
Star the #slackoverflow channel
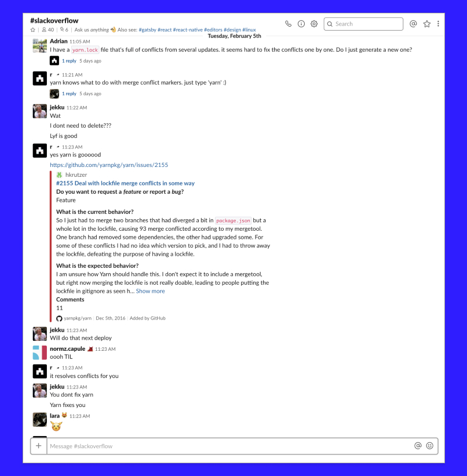point(33,30)
